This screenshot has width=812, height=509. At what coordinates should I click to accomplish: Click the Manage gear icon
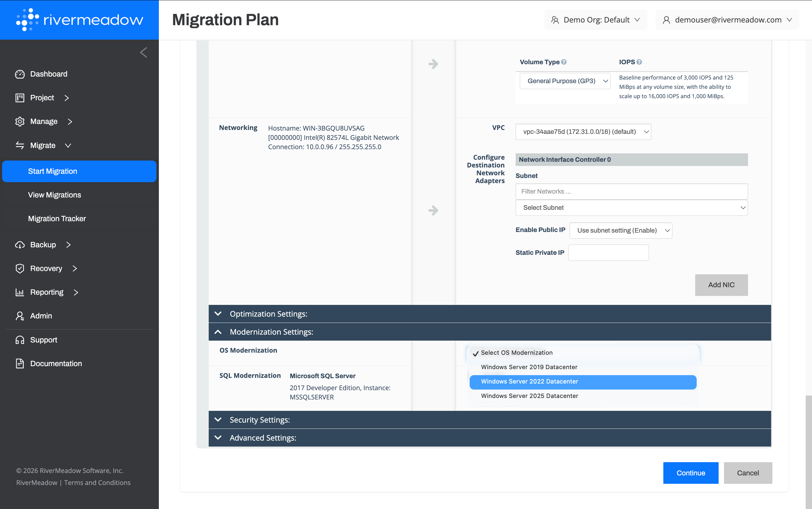point(20,122)
